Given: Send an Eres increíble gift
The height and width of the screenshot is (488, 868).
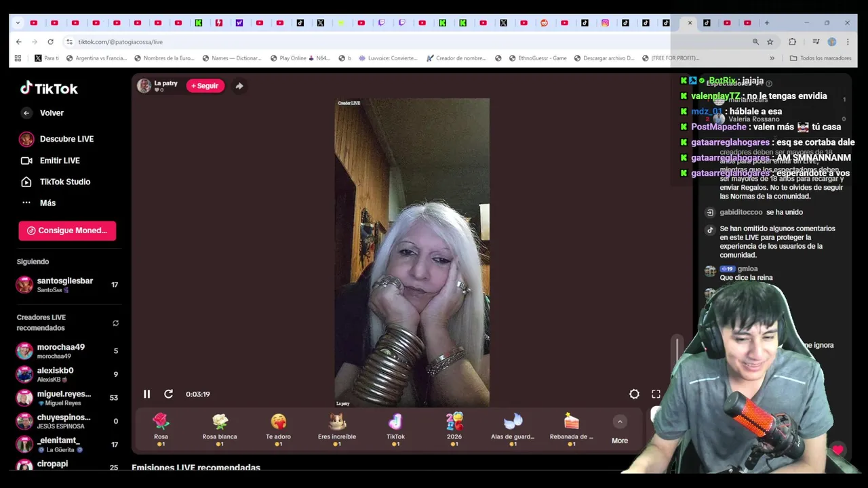Looking at the screenshot, I should 337,429.
